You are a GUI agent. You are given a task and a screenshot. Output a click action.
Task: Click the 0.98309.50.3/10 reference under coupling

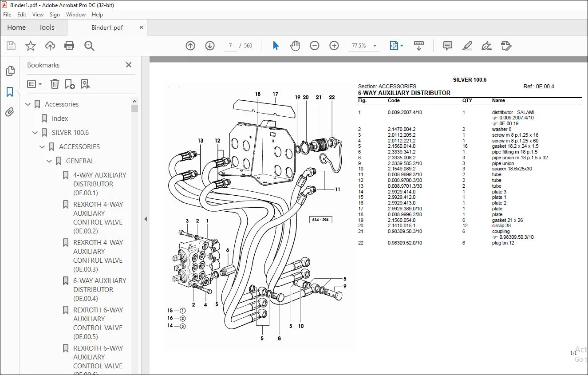(517, 237)
